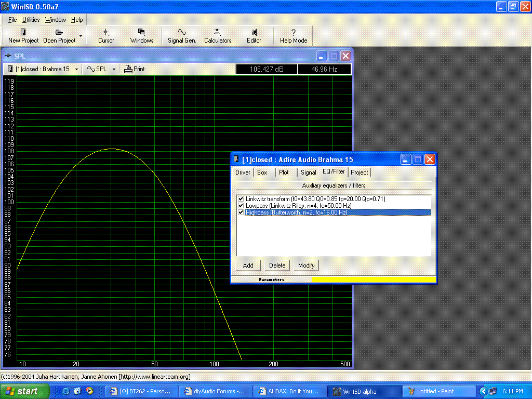Image resolution: width=532 pixels, height=399 pixels.
Task: Click the Parameters bar label
Action: [x=271, y=280]
